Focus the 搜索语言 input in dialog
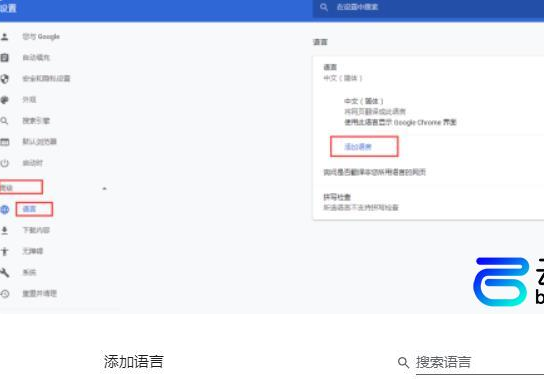The image size is (544, 379). pyautogui.click(x=480, y=363)
